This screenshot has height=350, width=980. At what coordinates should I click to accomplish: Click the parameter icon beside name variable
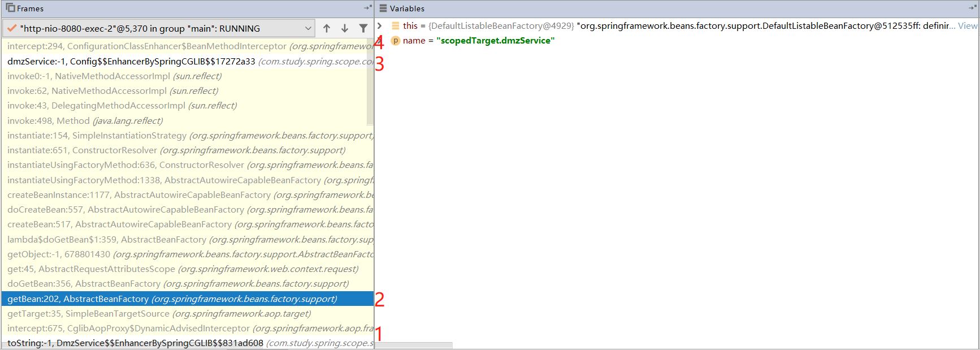[396, 41]
